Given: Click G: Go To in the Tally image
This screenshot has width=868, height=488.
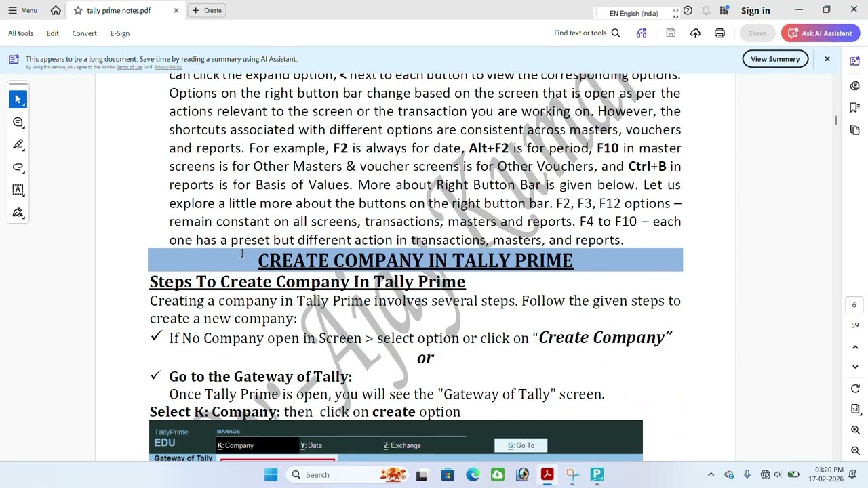Looking at the screenshot, I should click(x=521, y=445).
